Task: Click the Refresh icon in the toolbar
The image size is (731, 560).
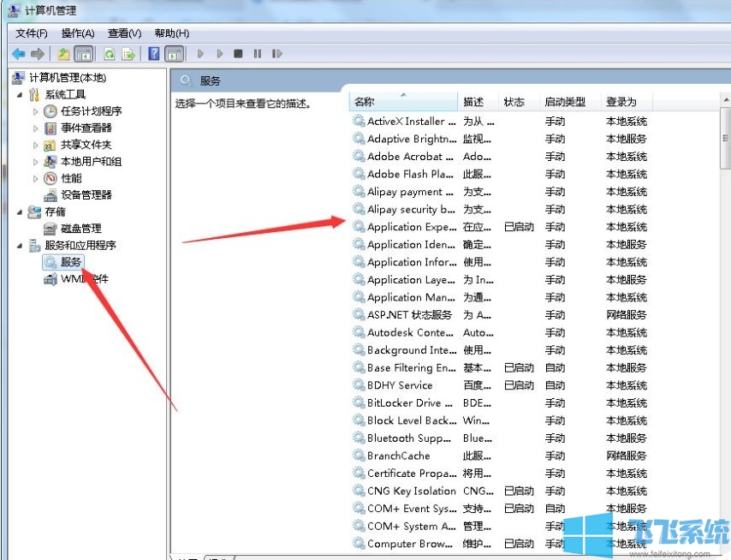Action: pos(110,53)
